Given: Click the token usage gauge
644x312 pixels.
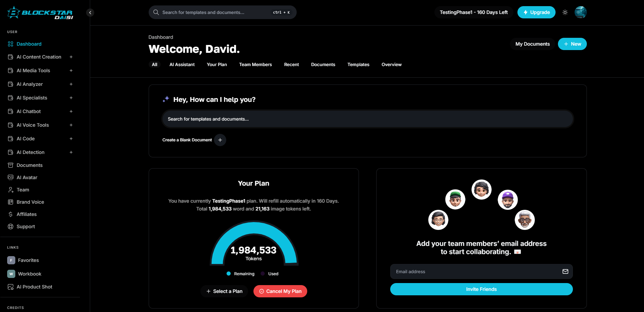Looking at the screenshot, I should coord(253,245).
